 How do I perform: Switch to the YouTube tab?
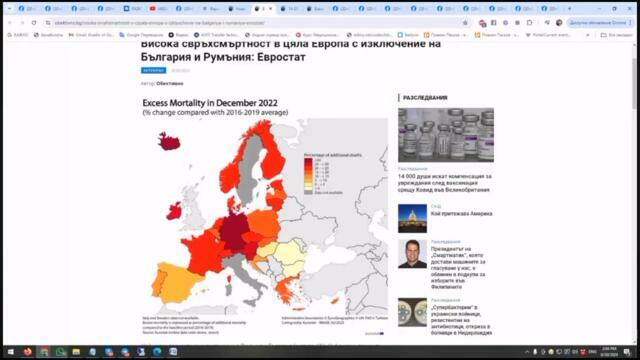click(159, 8)
